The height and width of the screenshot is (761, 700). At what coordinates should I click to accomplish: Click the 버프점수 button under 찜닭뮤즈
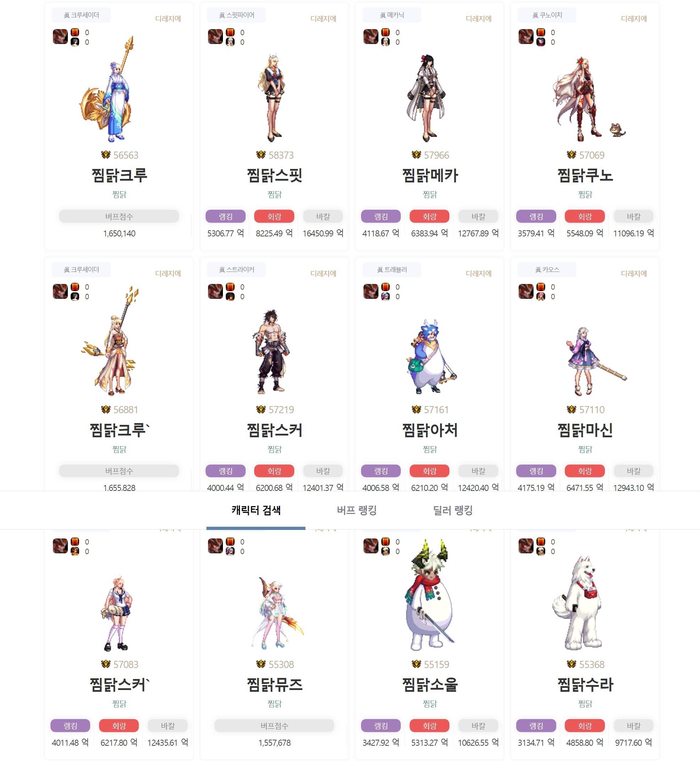click(274, 726)
